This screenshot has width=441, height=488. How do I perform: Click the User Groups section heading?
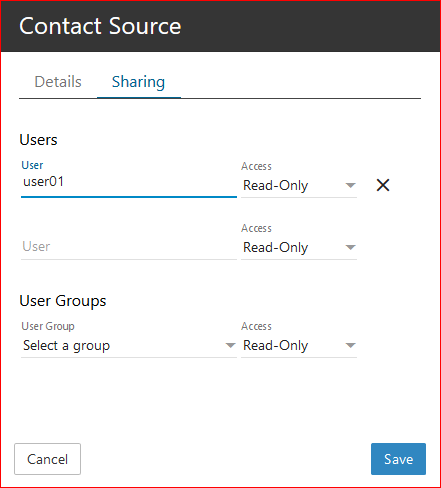[63, 301]
